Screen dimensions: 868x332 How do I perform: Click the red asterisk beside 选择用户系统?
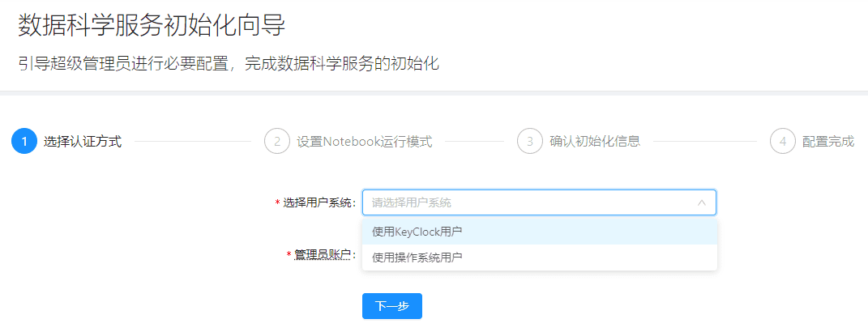point(278,202)
